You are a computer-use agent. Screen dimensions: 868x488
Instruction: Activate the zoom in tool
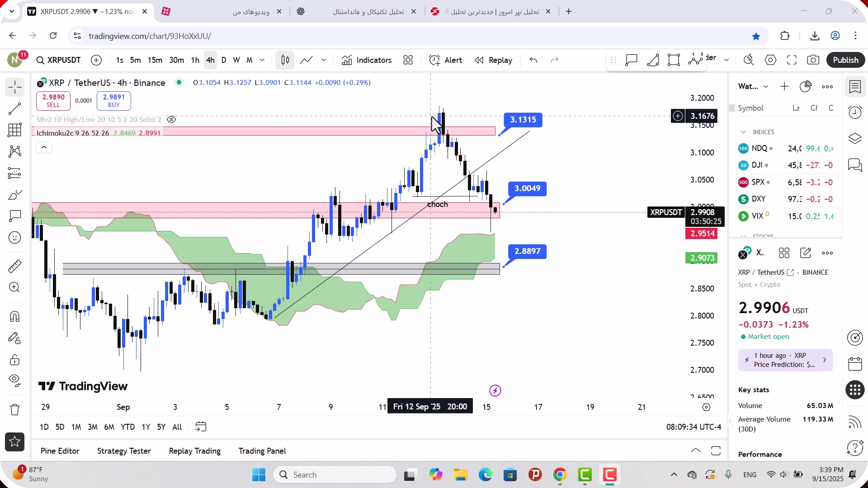(x=14, y=287)
